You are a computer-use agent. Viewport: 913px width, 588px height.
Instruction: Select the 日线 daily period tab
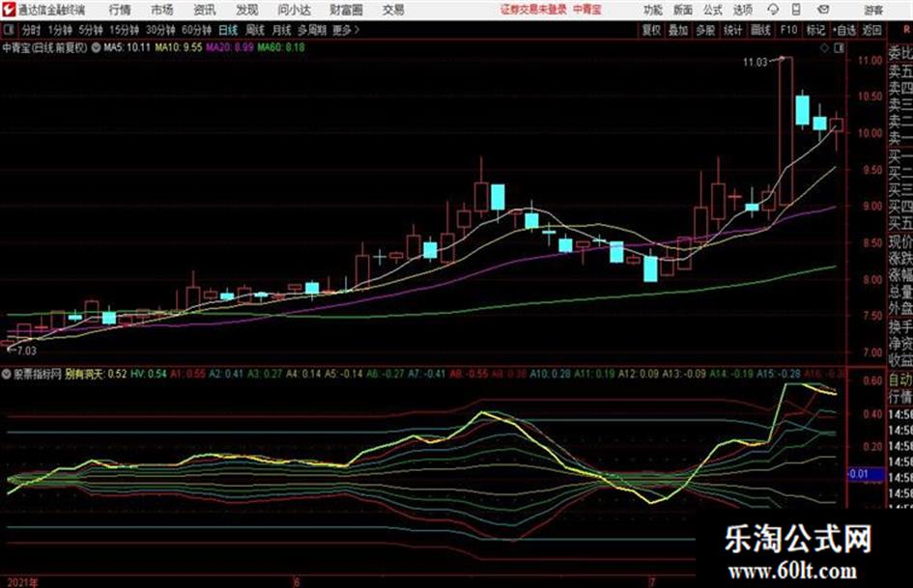228,30
